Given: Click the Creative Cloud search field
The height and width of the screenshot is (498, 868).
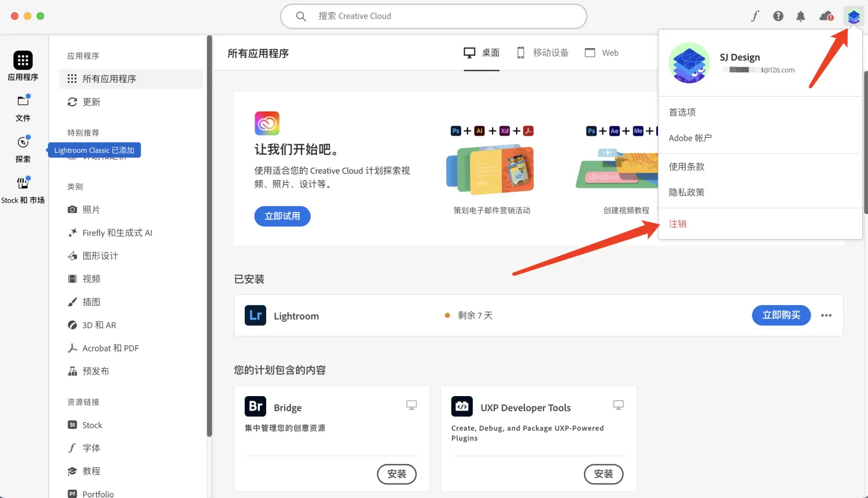Looking at the screenshot, I should point(433,16).
